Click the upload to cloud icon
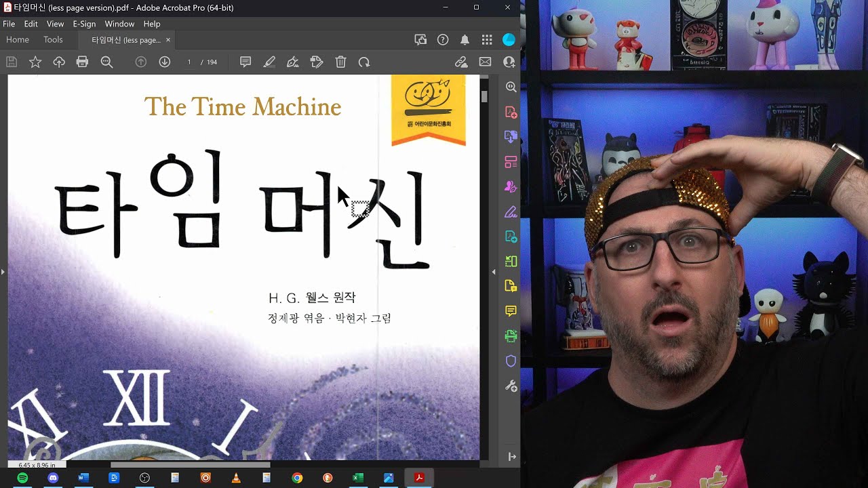868x488 pixels. pos(59,62)
